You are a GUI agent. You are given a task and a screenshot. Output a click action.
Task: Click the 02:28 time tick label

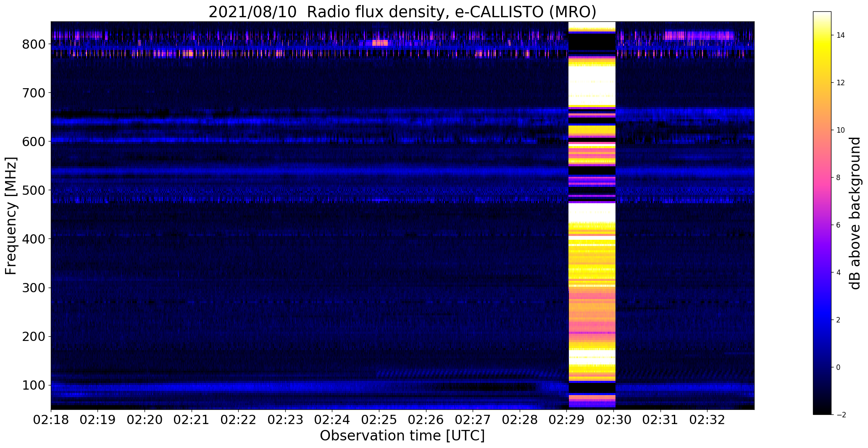(x=520, y=420)
